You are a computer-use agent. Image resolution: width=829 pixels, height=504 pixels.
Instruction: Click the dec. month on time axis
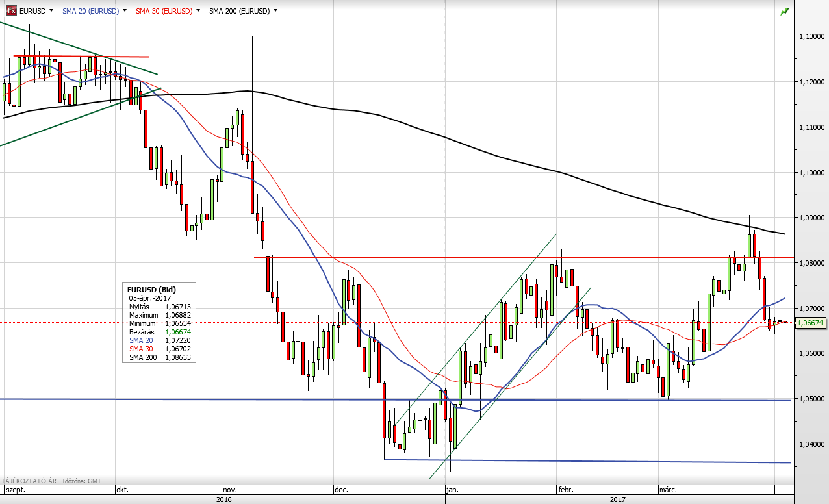pyautogui.click(x=340, y=490)
